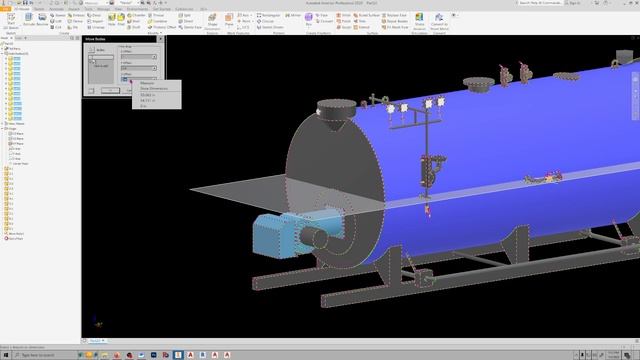Image resolution: width=640 pixels, height=360 pixels.
Task: Select the Rectangular pattern tool
Action: [x=268, y=16]
